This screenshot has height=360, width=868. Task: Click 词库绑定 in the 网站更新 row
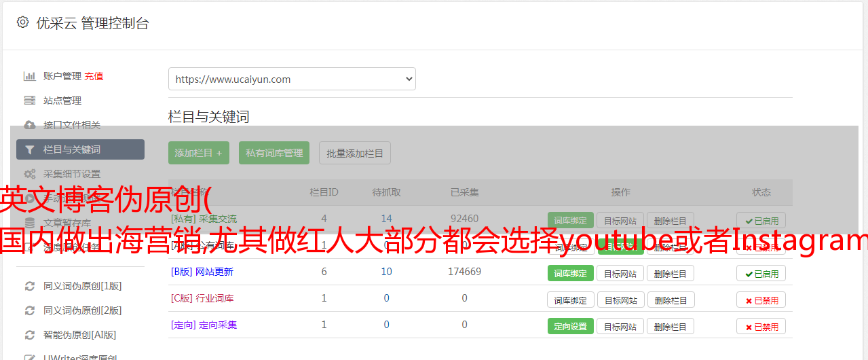click(571, 273)
